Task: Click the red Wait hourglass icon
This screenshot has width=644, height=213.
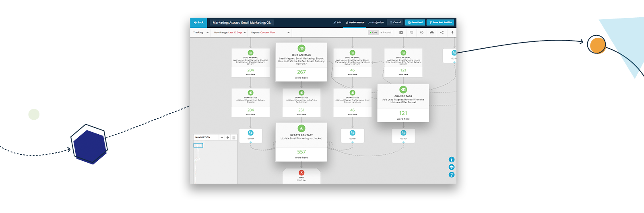Action: (301, 173)
